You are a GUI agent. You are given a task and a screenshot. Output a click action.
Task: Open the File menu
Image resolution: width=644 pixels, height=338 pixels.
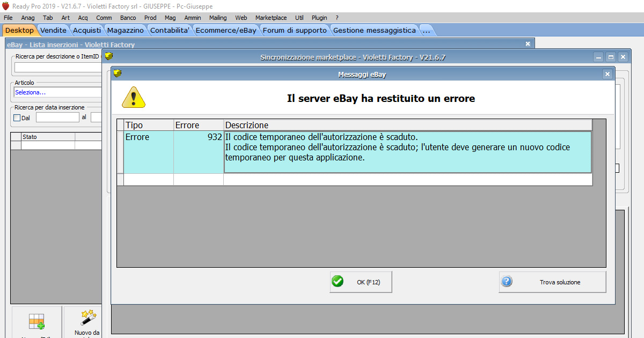click(x=8, y=18)
